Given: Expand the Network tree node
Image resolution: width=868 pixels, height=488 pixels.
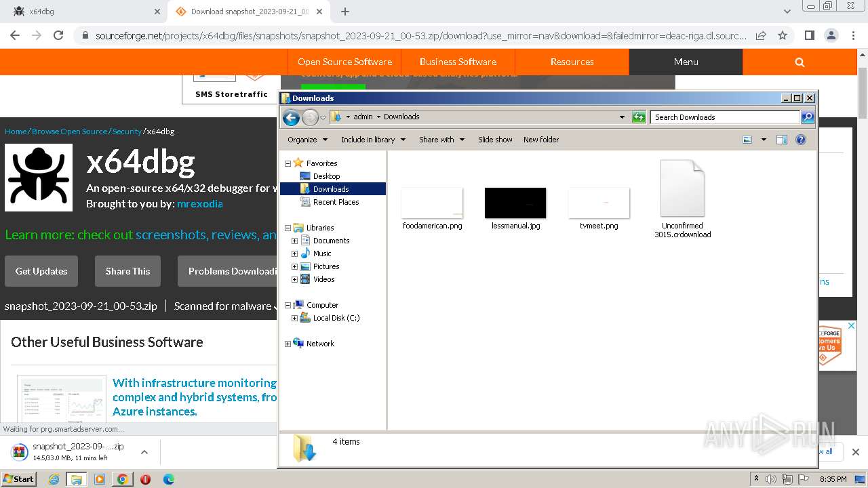Looking at the screenshot, I should click(288, 344).
